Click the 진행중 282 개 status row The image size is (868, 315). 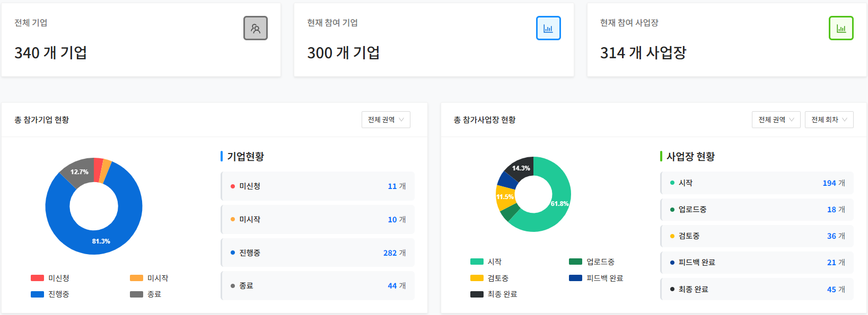coord(318,253)
